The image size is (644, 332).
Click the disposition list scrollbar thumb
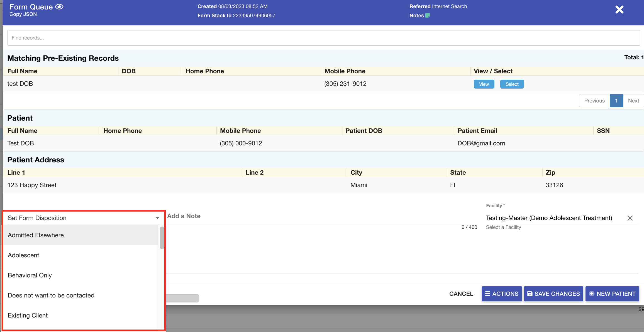[162, 238]
